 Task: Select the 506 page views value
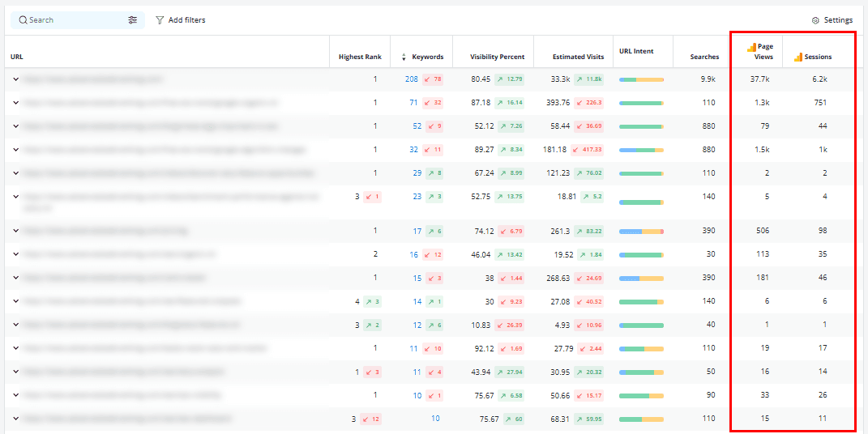tap(763, 231)
